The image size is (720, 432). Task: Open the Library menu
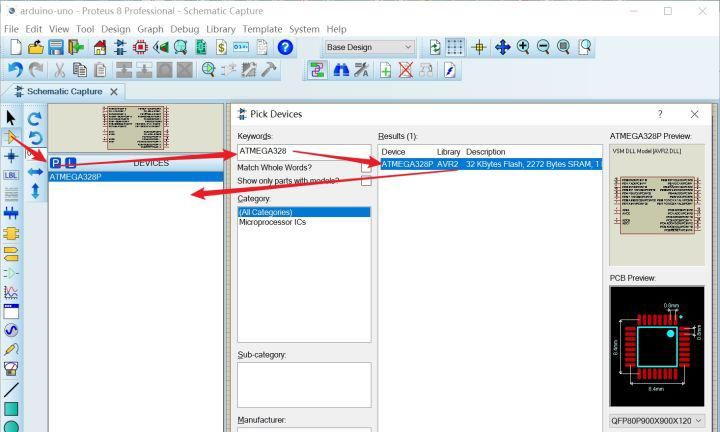pyautogui.click(x=220, y=29)
